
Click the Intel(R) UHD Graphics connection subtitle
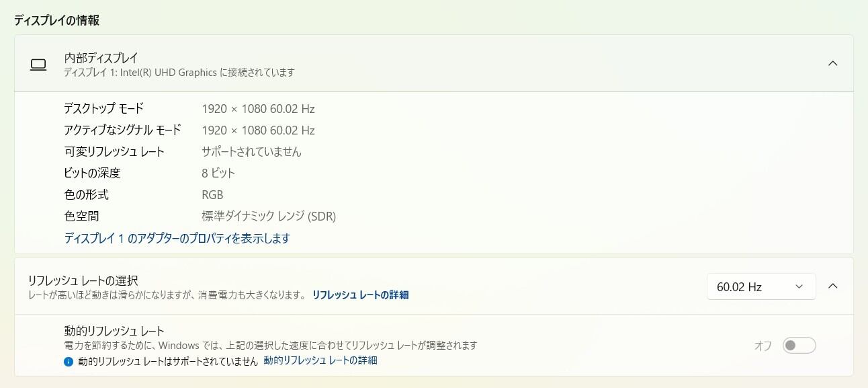pos(179,72)
